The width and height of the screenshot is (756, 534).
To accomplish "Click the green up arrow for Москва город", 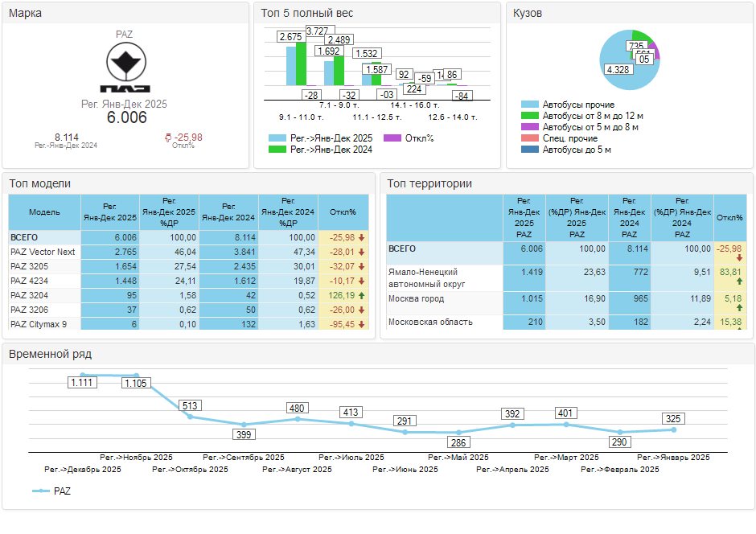I will click(739, 308).
